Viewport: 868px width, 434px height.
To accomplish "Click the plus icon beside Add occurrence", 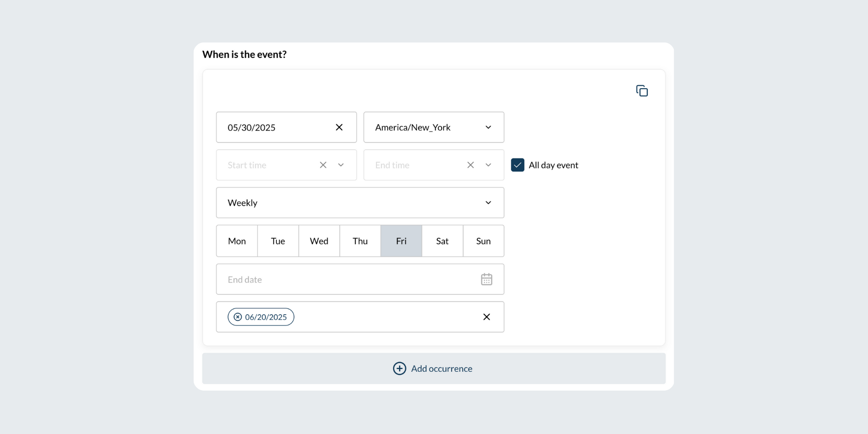I will 399,369.
